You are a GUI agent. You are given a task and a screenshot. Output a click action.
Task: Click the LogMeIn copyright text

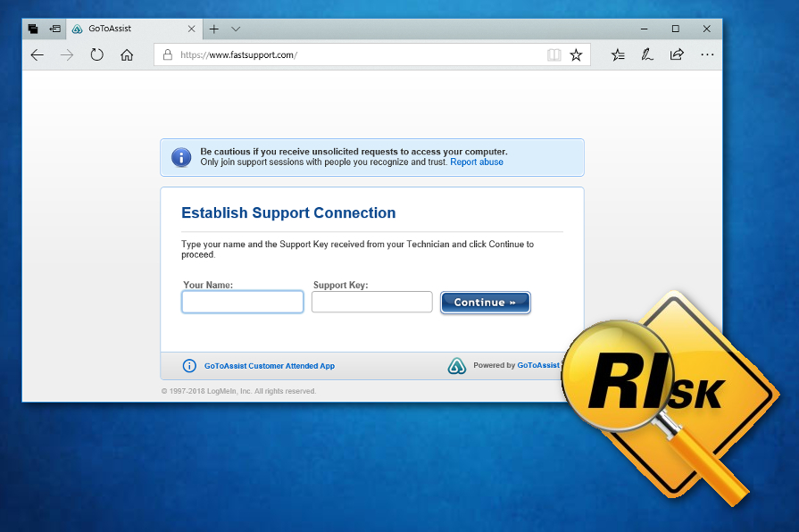[238, 391]
